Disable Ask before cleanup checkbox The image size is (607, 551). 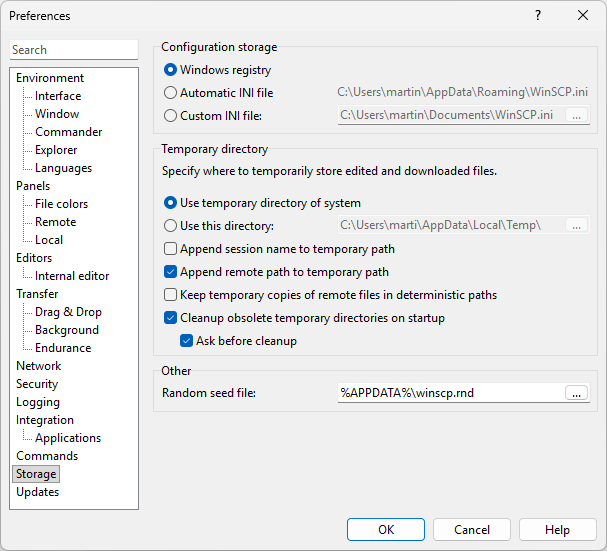click(187, 341)
